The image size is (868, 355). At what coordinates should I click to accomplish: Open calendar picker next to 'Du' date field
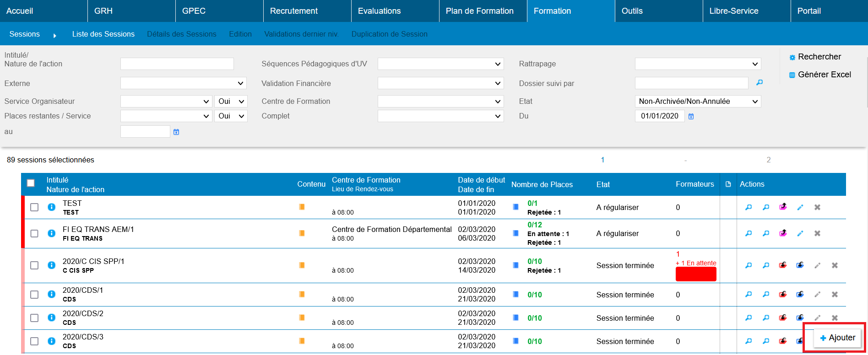tap(691, 117)
